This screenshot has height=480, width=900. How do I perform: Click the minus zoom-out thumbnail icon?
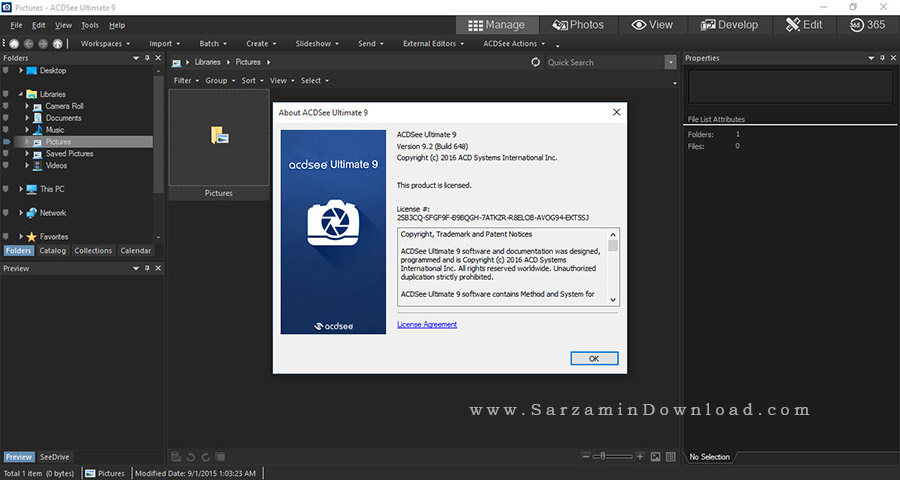click(x=585, y=456)
